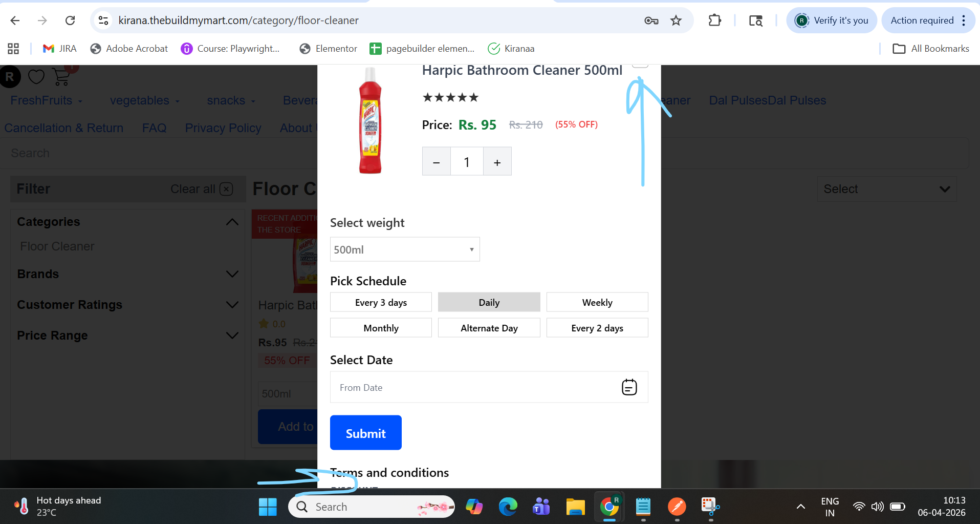
Task: Open the Elementor bookmark
Action: coord(329,49)
